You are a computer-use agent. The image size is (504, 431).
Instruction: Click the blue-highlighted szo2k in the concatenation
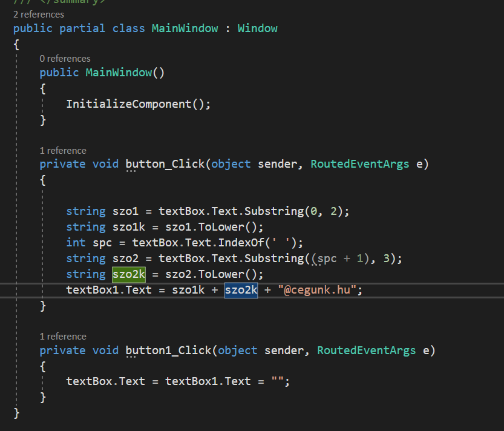[241, 290]
